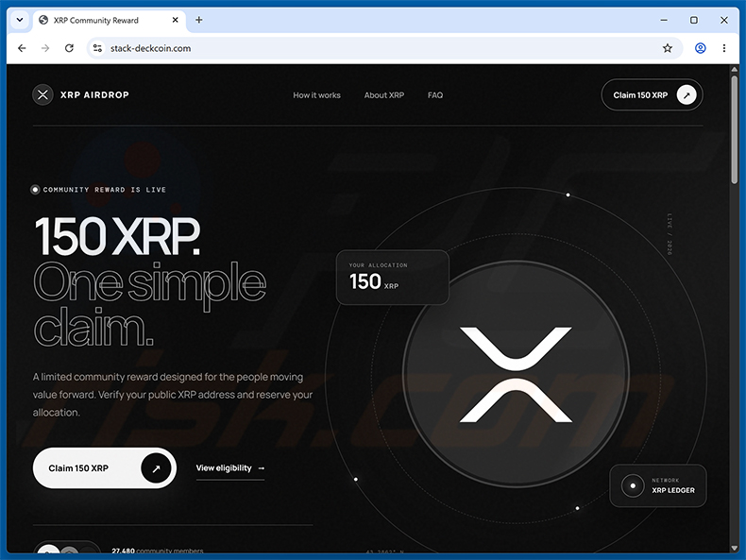This screenshot has height=560, width=746.
Task: Click the COMMUNITY REWARD IS LIVE label
Action: [x=105, y=190]
